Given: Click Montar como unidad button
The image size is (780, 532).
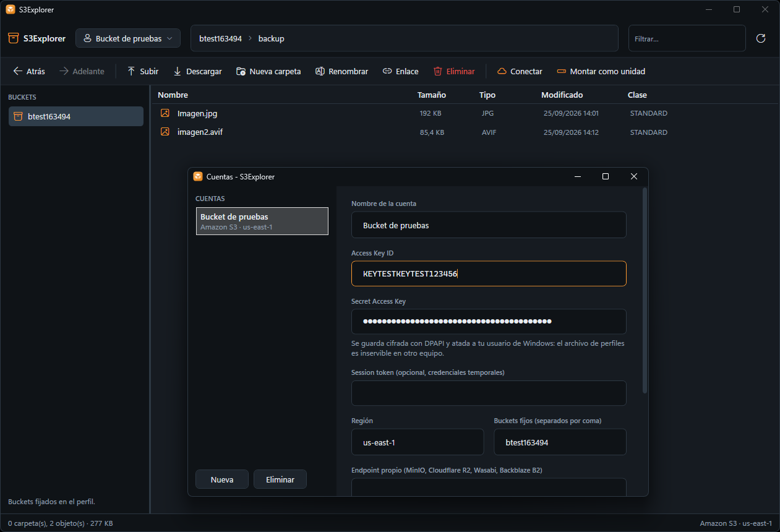Looking at the screenshot, I should pos(601,71).
